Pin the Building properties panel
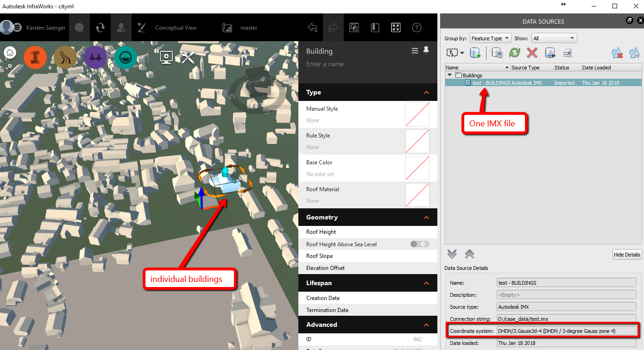Image resolution: width=644 pixels, height=350 pixels. point(426,50)
